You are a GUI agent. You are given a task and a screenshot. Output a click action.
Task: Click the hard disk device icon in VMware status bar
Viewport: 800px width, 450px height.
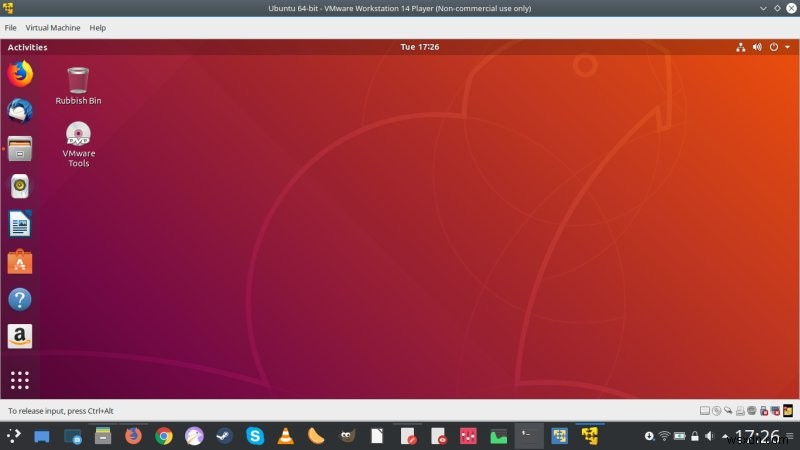coord(705,411)
